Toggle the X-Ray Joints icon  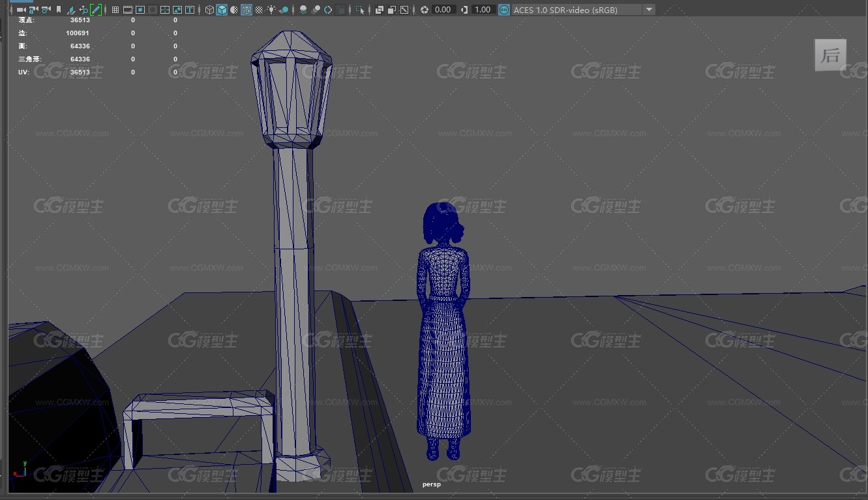click(404, 10)
